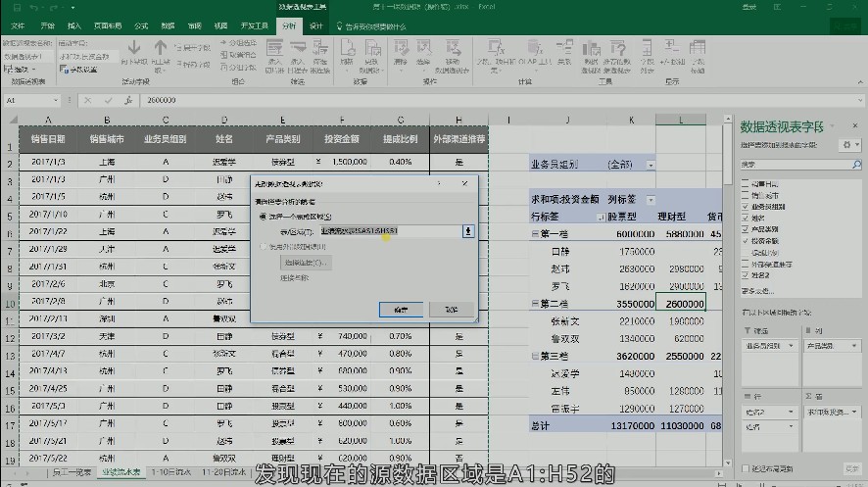868x487 pixels.
Task: Collapse the 第一组 row group
Action: (535, 234)
